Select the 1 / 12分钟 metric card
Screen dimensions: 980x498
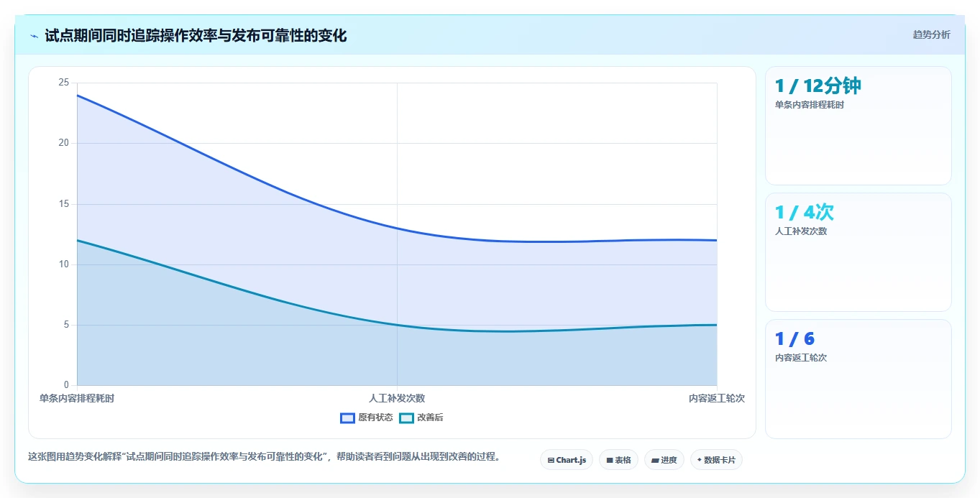click(858, 126)
